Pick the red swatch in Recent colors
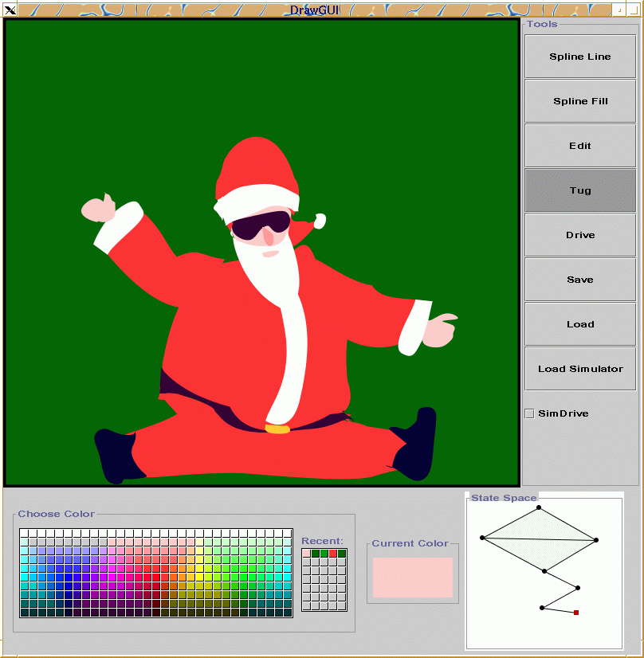 pos(333,554)
